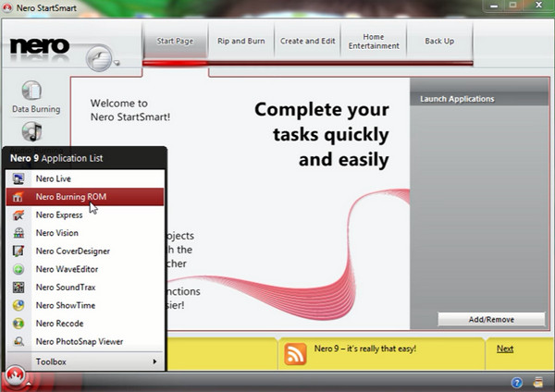The width and height of the screenshot is (555, 392).
Task: Expand the Toolbox submenu arrow
Action: tap(154, 361)
